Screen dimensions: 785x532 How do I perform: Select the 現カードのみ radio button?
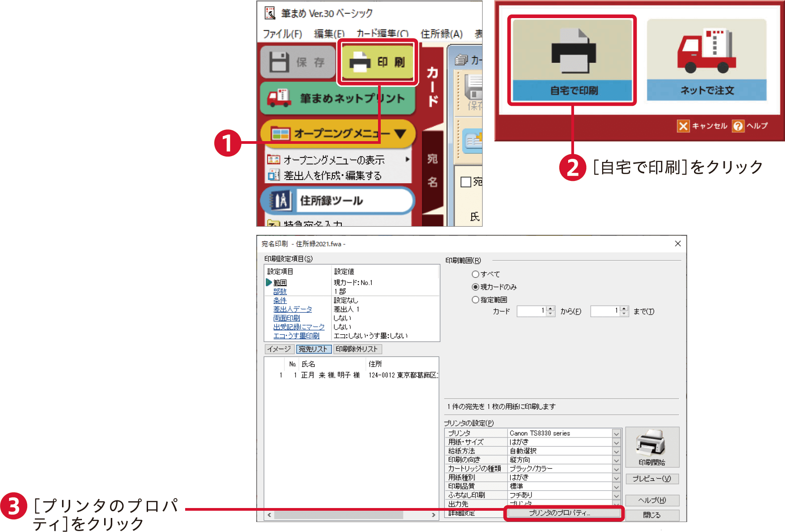click(475, 287)
